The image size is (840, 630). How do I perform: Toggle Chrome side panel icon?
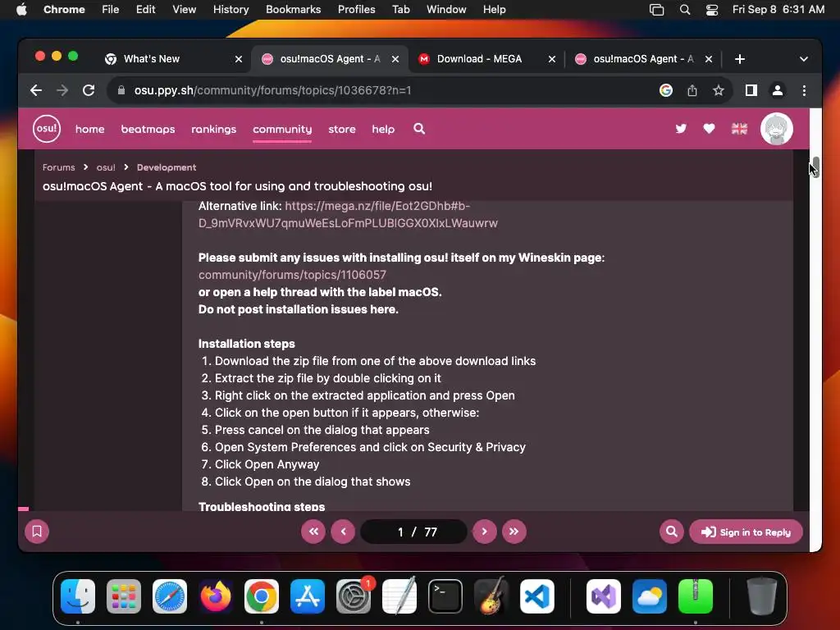coord(751,90)
